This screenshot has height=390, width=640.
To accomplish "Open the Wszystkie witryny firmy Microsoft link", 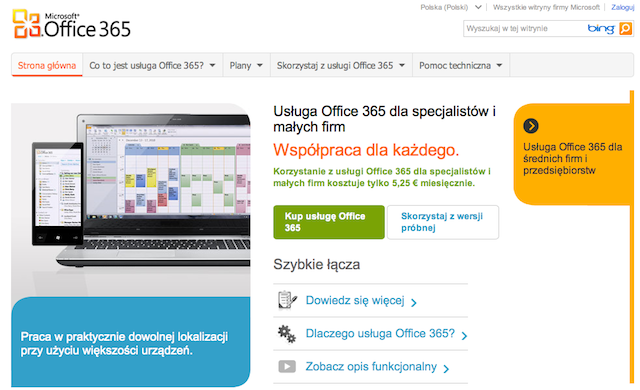I will pos(546,7).
